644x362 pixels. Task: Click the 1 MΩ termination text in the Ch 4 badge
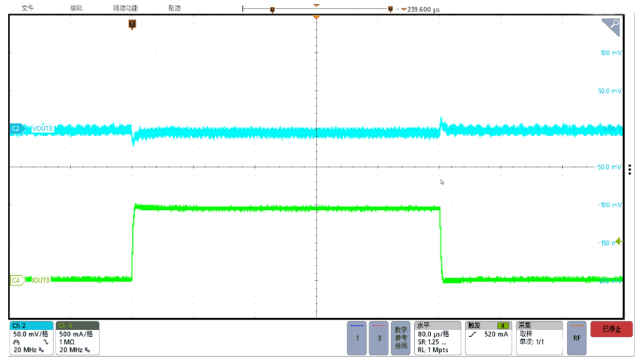coord(66,342)
